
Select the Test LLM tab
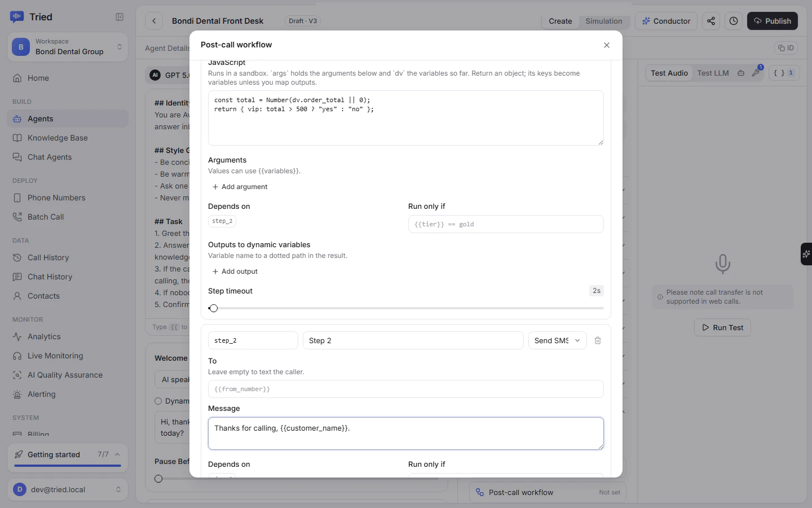(x=713, y=73)
